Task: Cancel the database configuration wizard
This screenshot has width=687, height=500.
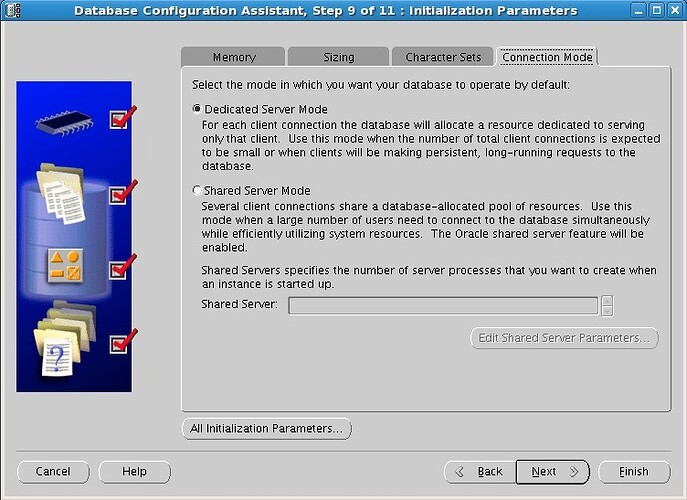Action: [x=53, y=472]
